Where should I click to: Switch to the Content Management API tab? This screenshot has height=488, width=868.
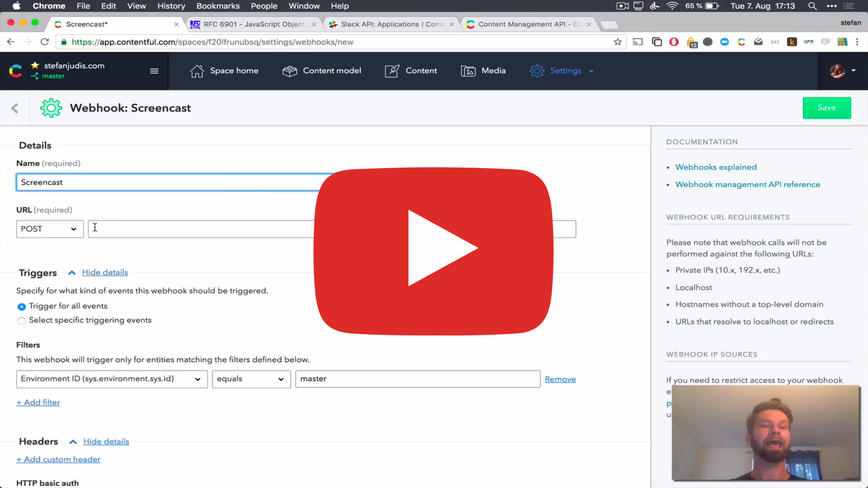(530, 24)
